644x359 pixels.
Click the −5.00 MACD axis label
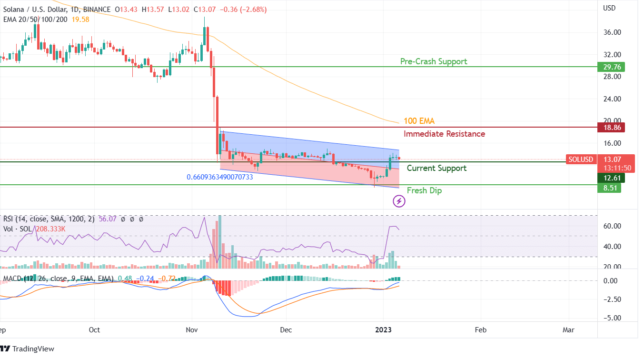[x=611, y=318]
